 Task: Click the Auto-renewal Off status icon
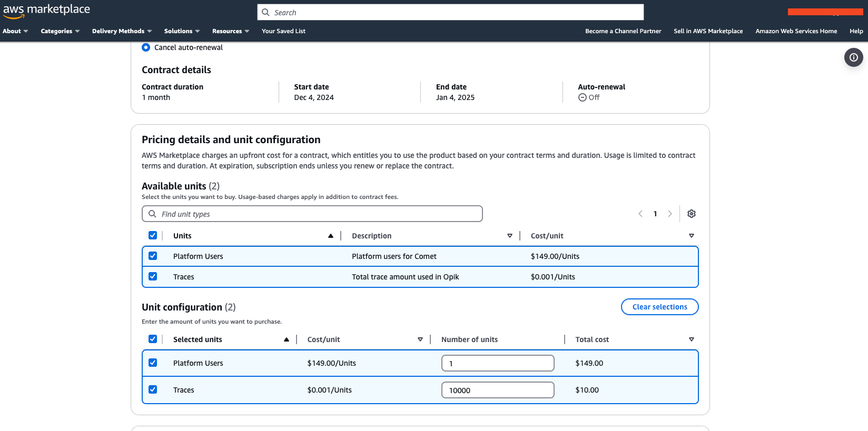click(583, 97)
